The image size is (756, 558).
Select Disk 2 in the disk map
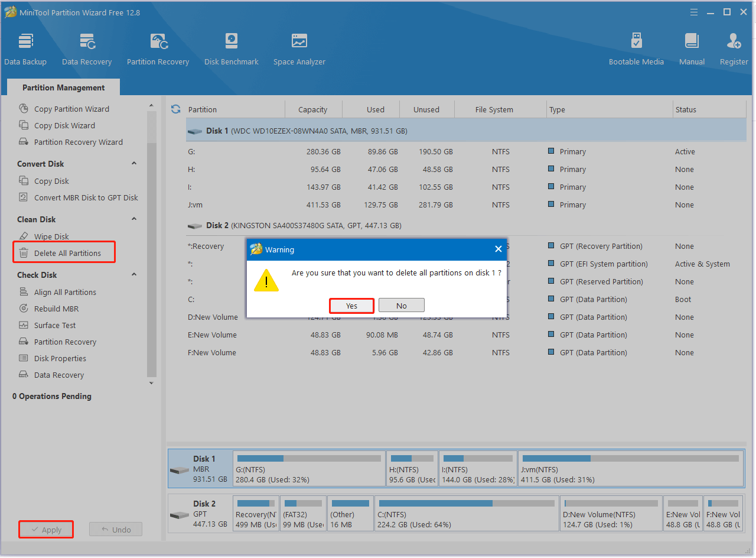point(200,514)
